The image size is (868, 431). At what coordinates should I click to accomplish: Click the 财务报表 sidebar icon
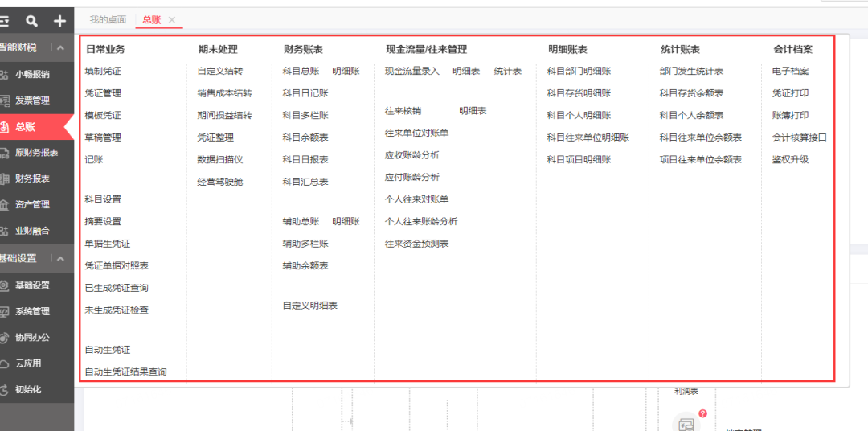tap(5, 179)
